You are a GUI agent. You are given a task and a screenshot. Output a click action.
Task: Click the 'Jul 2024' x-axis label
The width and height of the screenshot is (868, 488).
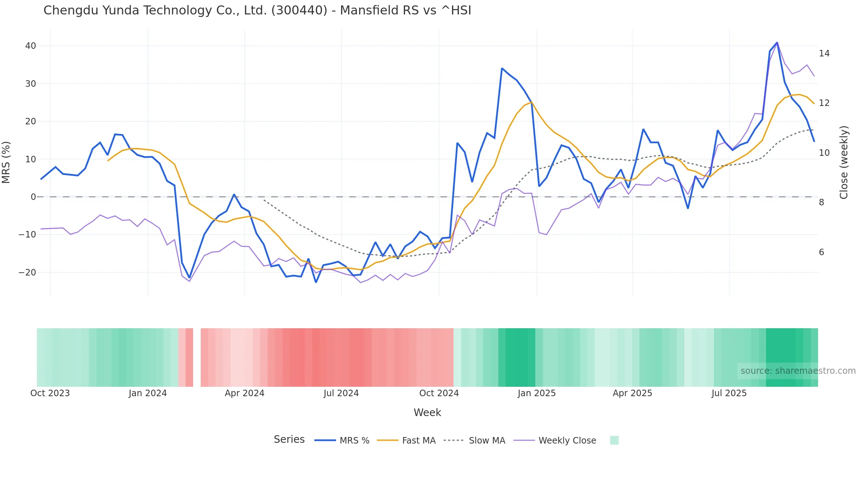click(341, 393)
